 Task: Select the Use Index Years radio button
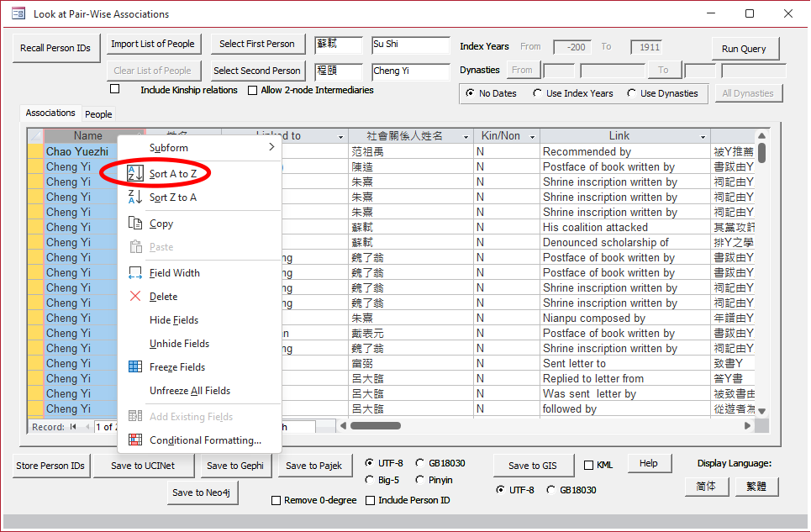click(537, 93)
